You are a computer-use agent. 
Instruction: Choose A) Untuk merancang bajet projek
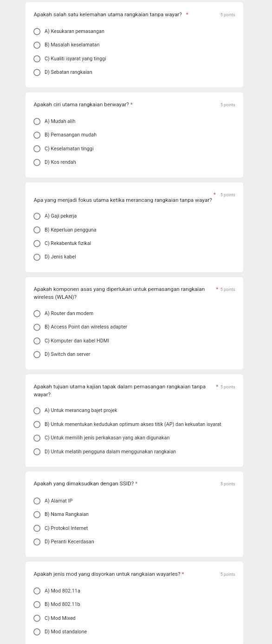(x=37, y=411)
